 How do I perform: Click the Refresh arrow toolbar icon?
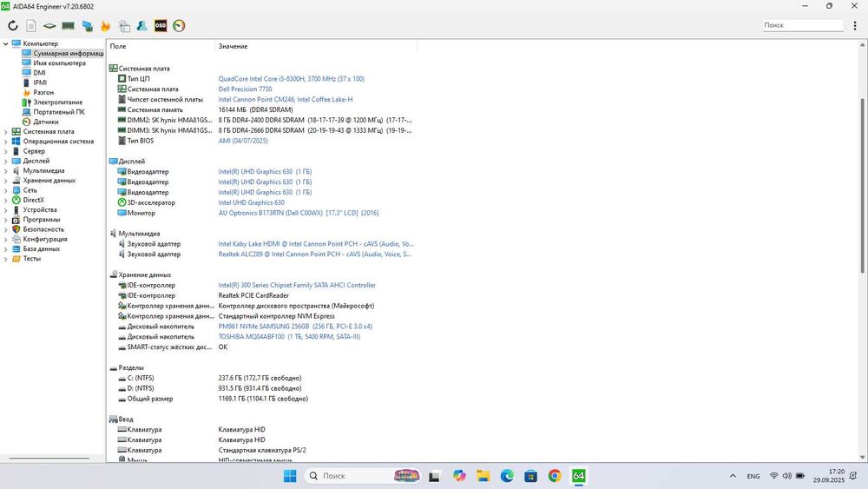pyautogui.click(x=13, y=25)
